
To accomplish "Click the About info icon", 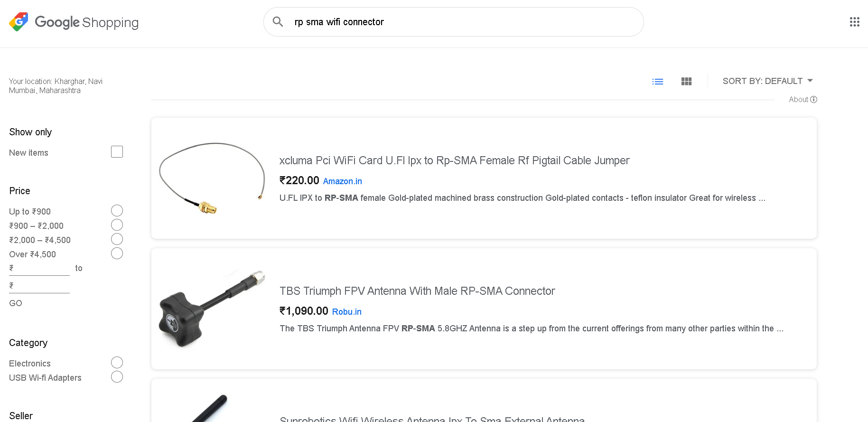I will (x=813, y=99).
